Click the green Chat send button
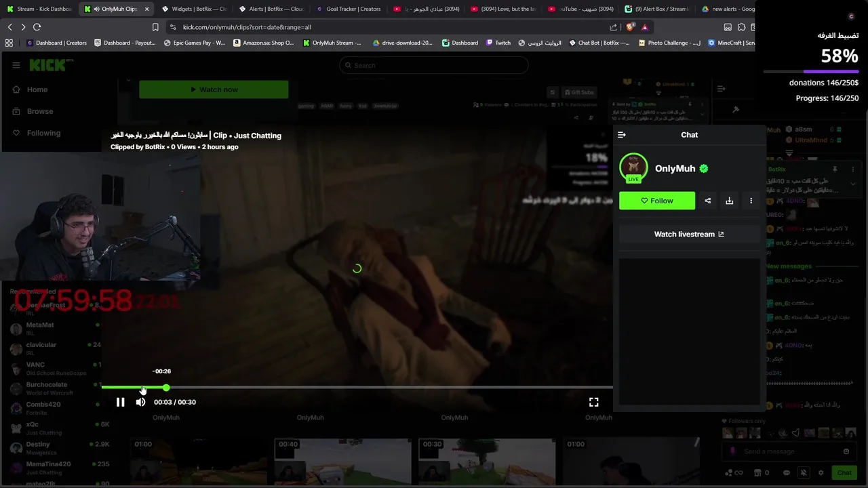 (x=844, y=472)
